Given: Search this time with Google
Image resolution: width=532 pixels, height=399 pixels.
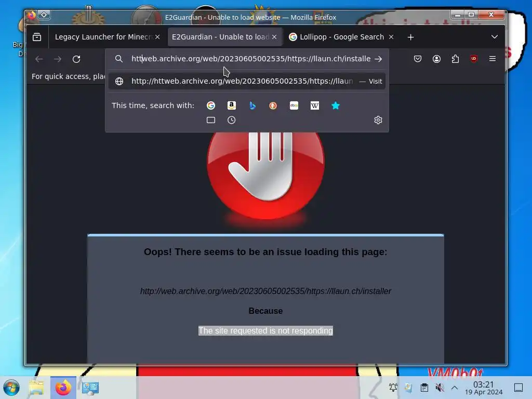Looking at the screenshot, I should click(x=211, y=105).
